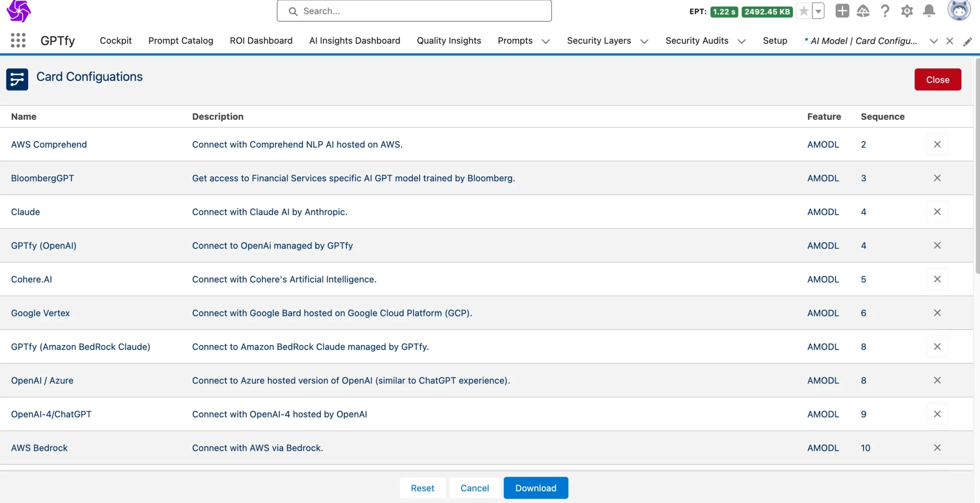The width and height of the screenshot is (980, 503).
Task: Click the Reset button
Action: coord(423,488)
